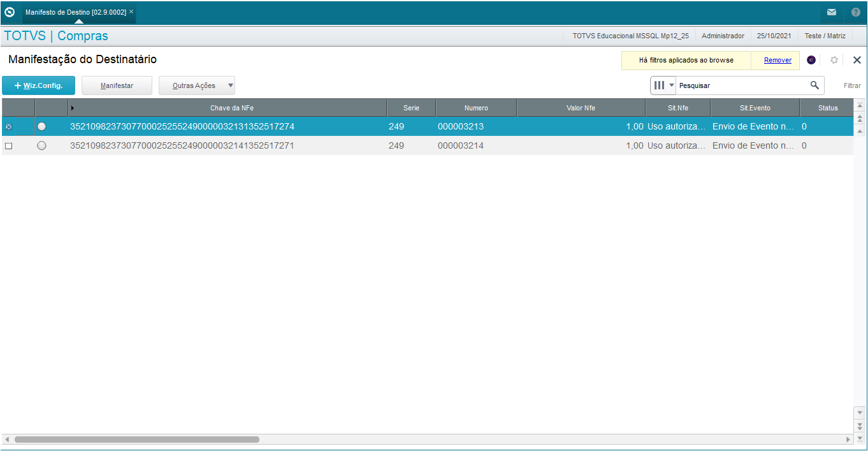This screenshot has height=451, width=868.
Task: Page down using the double down arrow
Action: (x=860, y=425)
